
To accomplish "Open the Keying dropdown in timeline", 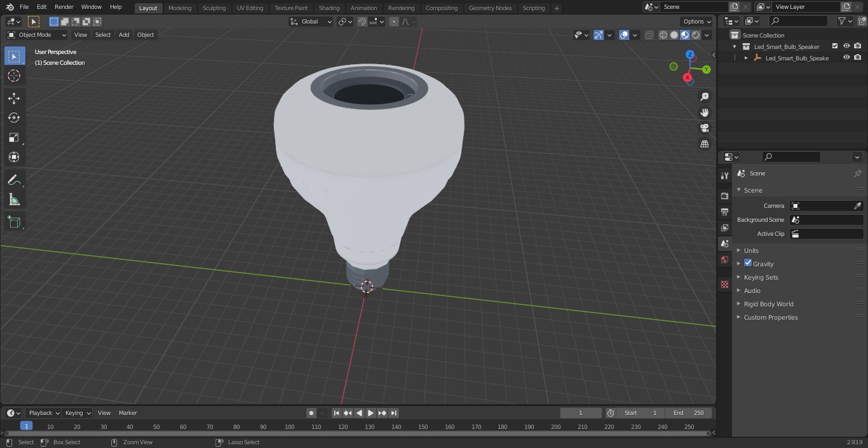I will [78, 413].
